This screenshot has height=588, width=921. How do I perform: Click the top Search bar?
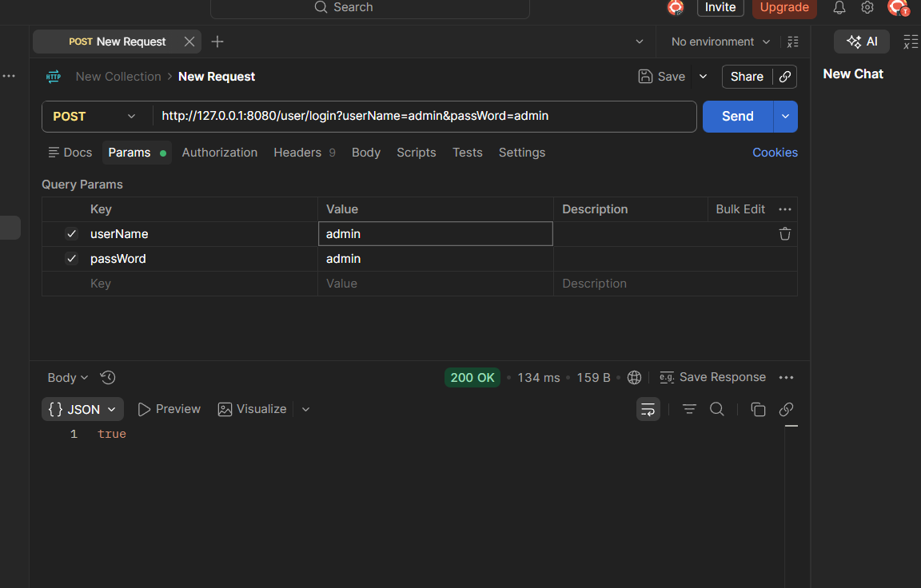coord(370,8)
